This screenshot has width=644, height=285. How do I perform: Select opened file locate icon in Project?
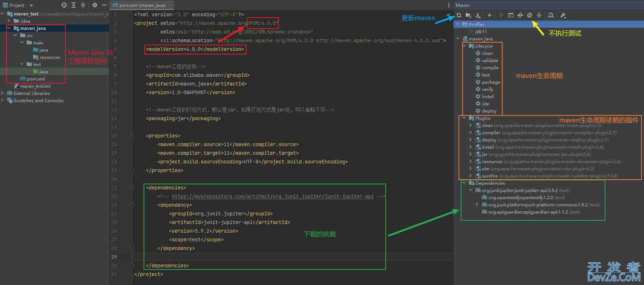(x=64, y=5)
